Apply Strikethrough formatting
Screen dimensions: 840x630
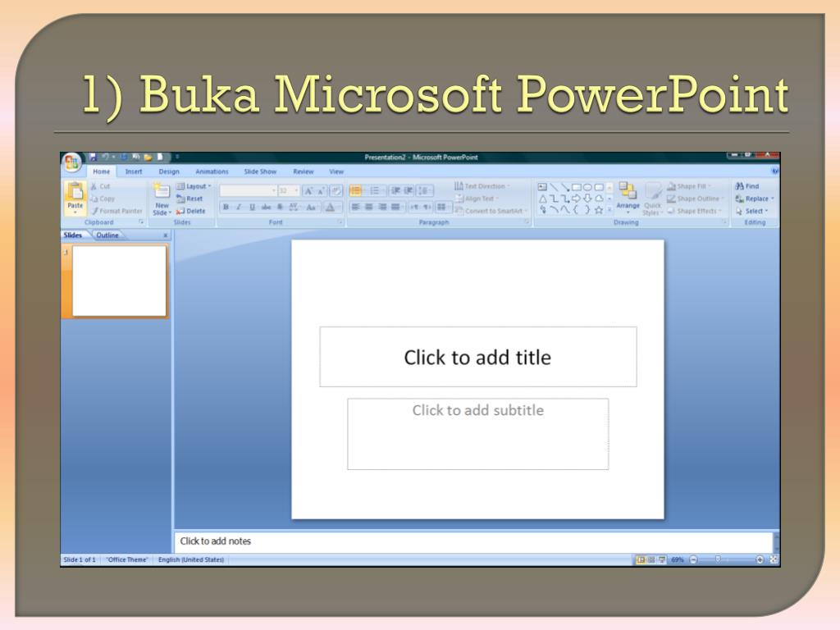(266, 207)
